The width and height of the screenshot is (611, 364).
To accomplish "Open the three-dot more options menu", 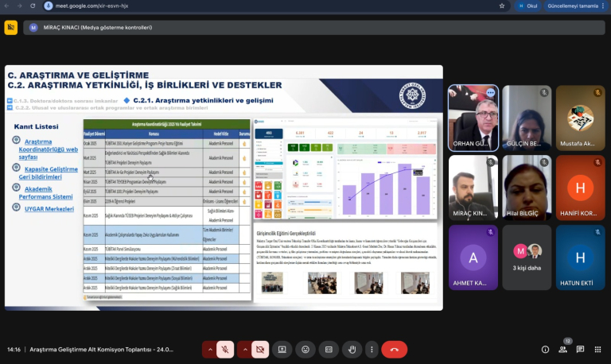I will point(372,349).
